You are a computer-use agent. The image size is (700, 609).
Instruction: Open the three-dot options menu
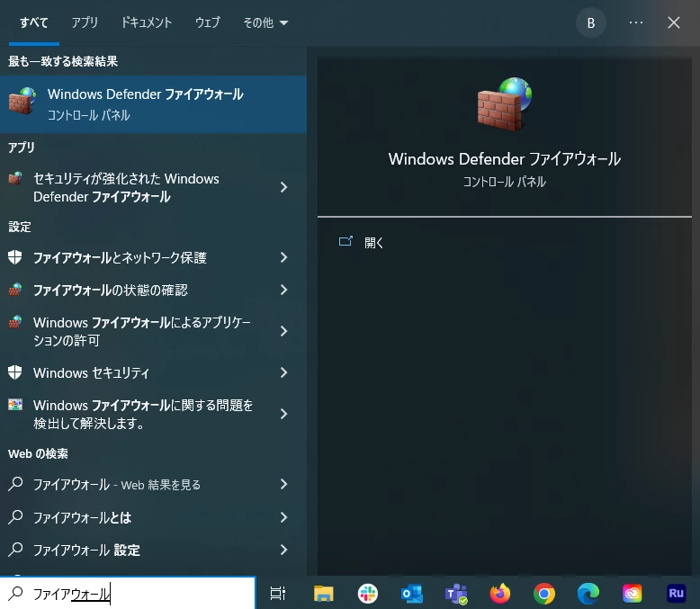(x=636, y=22)
